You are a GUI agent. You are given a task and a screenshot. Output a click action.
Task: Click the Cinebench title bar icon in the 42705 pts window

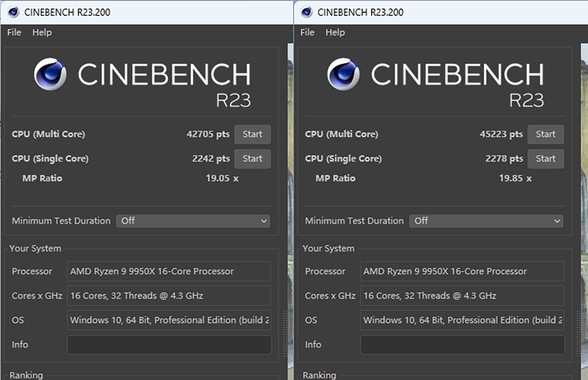tap(14, 12)
